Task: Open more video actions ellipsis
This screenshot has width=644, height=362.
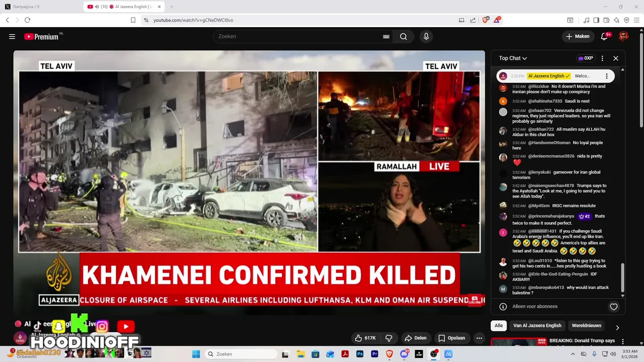Action: click(479, 338)
